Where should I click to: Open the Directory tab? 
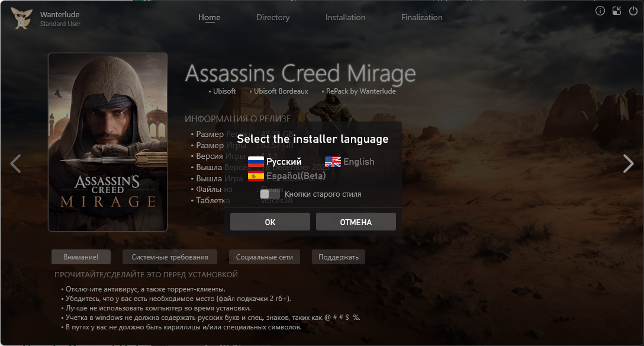coord(273,17)
